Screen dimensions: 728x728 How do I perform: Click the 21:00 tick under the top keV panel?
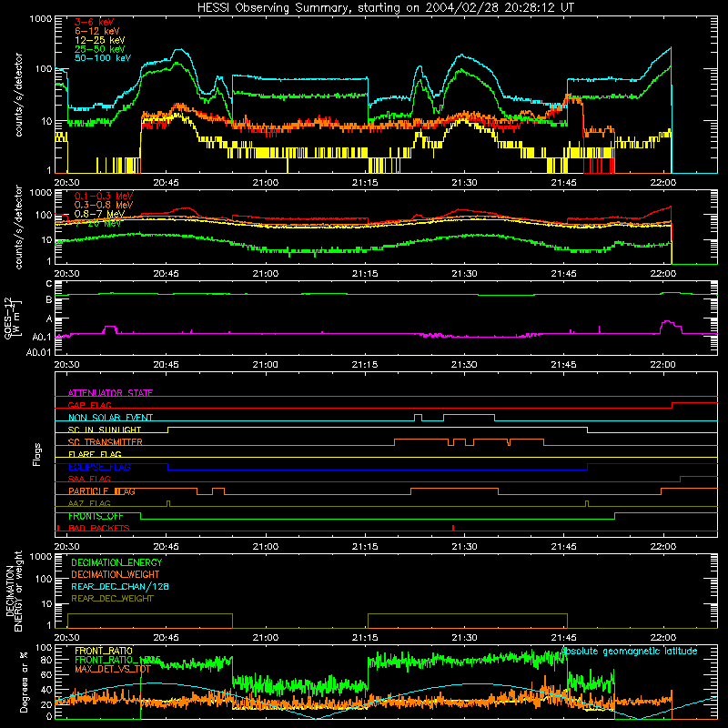click(x=266, y=183)
